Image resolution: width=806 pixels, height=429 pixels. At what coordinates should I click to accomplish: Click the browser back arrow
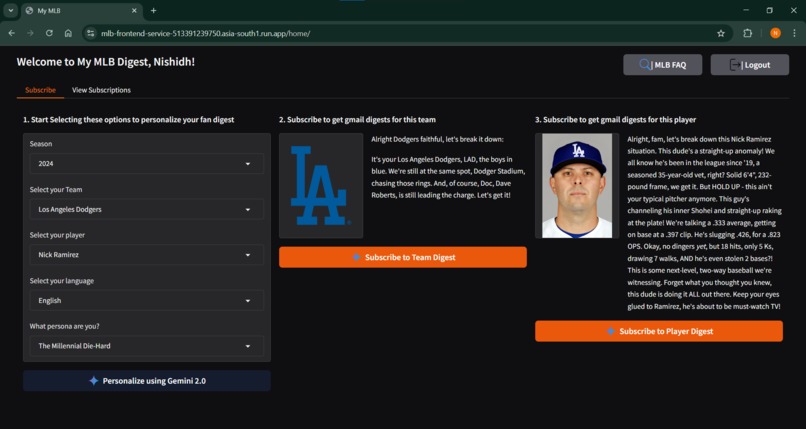click(12, 33)
